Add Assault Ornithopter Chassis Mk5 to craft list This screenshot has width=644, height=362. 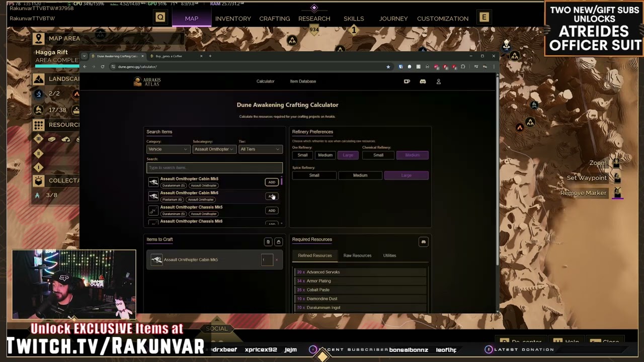[272, 211]
